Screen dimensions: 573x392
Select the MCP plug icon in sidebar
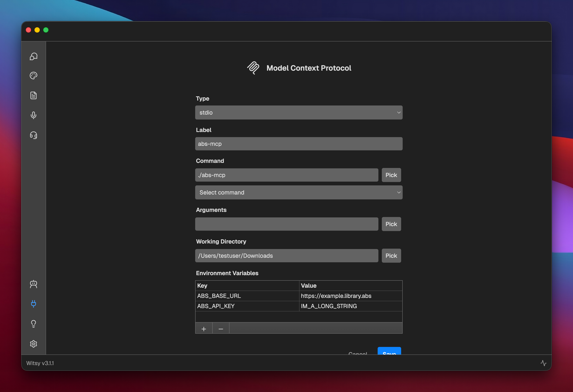click(34, 304)
